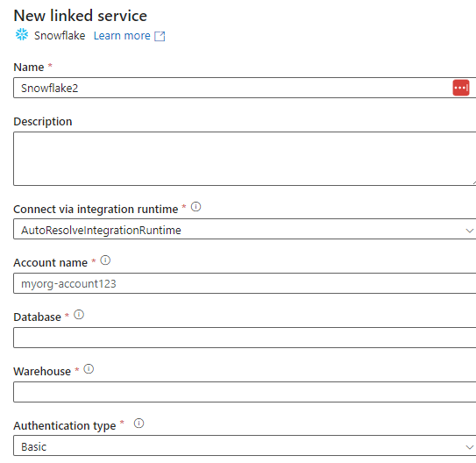Click the Snowflake connector name text
Viewport: 476px width, 463px height.
(x=60, y=36)
